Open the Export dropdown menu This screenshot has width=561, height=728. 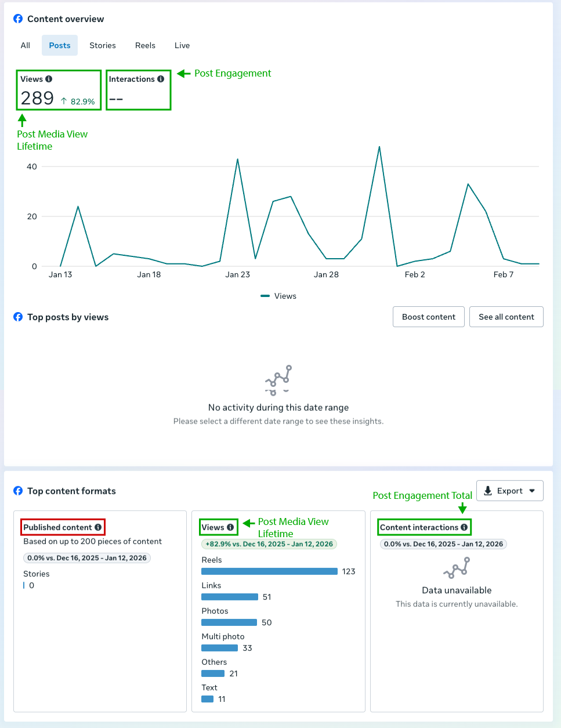coord(509,491)
